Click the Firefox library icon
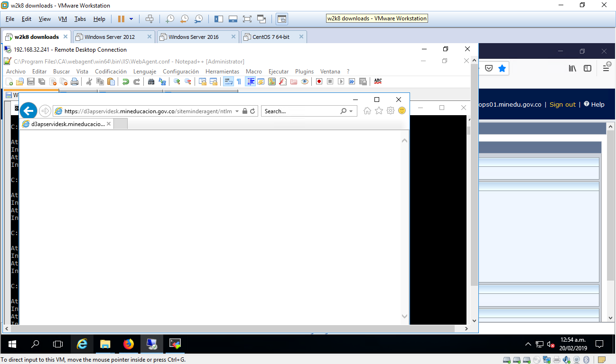The image size is (616, 364). tap(572, 68)
